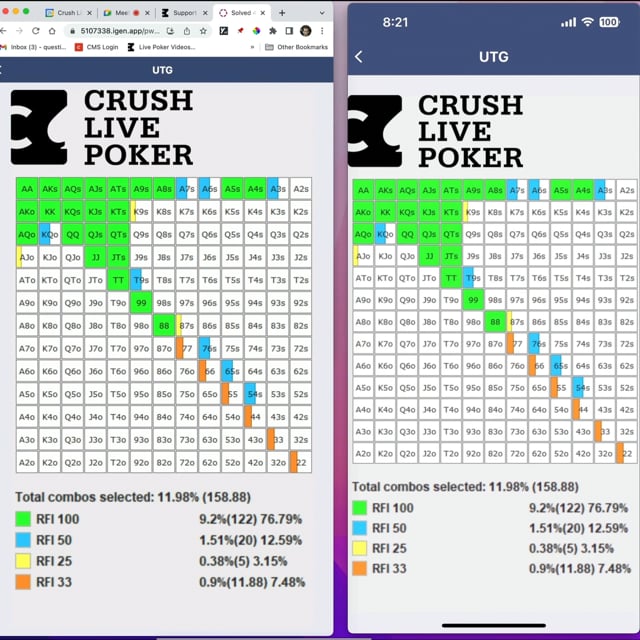Open the colorful wheel extension icon
The height and width of the screenshot is (640, 640).
pyautogui.click(x=256, y=31)
